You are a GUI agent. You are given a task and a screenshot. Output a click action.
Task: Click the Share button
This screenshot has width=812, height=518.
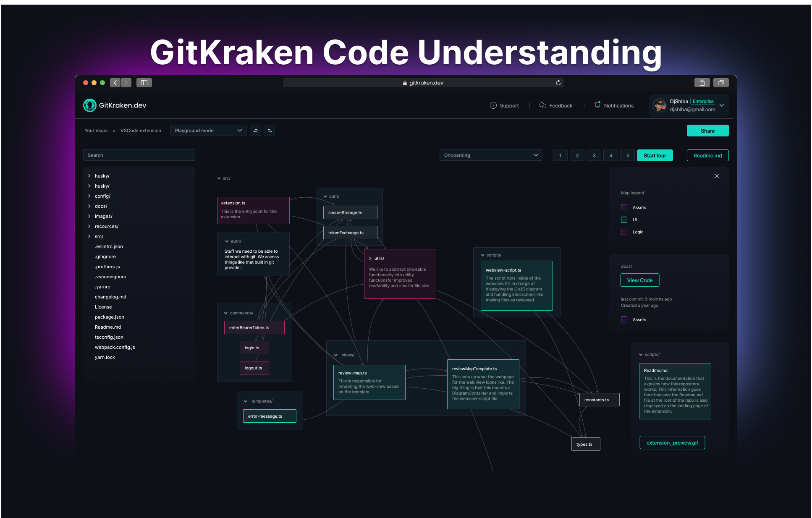pyautogui.click(x=707, y=131)
